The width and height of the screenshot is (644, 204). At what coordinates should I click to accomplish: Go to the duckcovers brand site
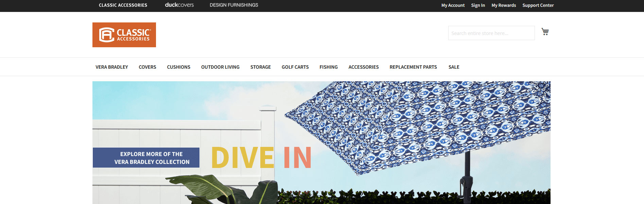tap(179, 5)
